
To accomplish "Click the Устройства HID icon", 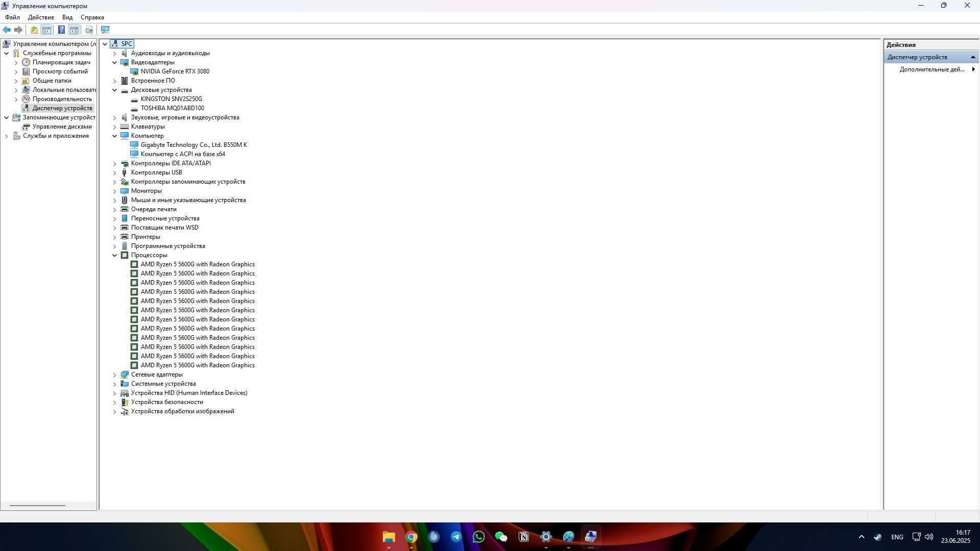I will tap(125, 393).
